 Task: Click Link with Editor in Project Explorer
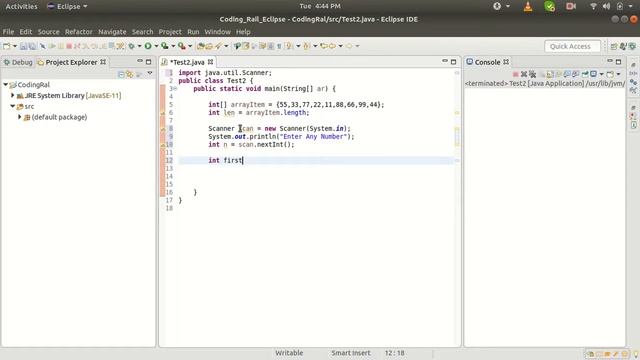130,74
